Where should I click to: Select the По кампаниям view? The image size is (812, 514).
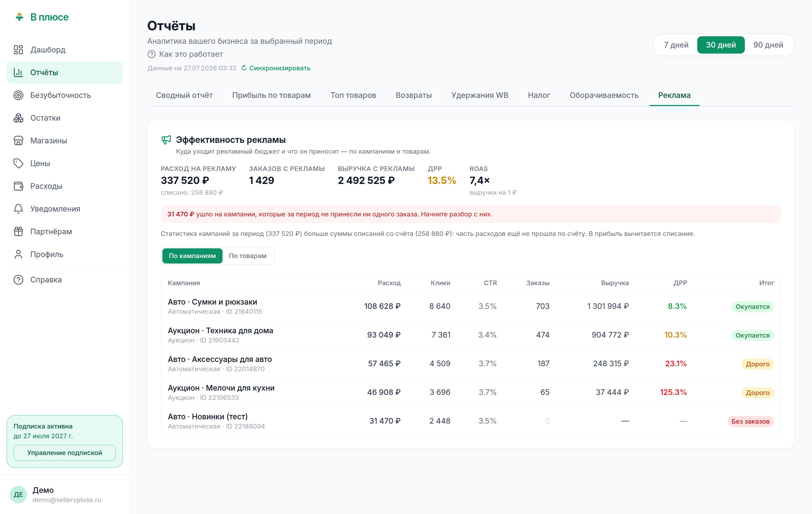click(192, 256)
